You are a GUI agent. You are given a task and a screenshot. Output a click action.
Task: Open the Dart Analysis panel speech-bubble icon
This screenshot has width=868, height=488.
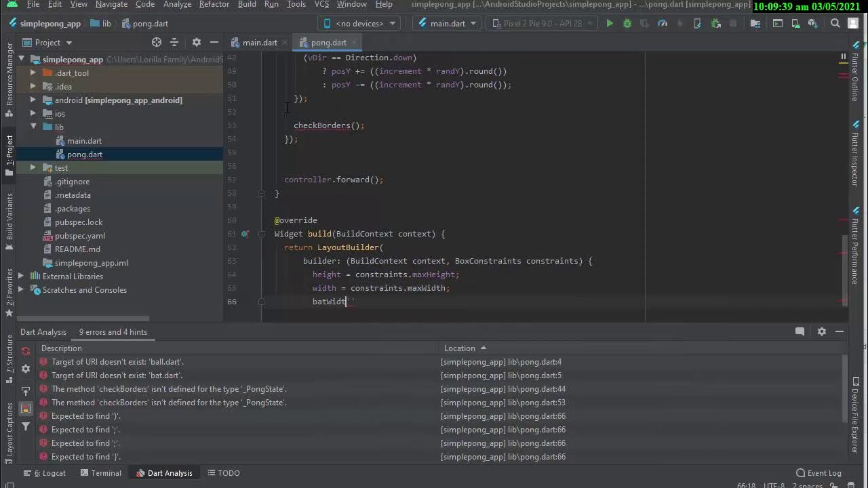click(x=800, y=331)
